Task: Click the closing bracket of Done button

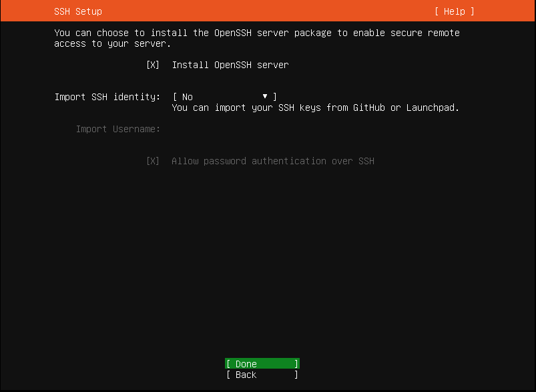Action: pos(296,364)
